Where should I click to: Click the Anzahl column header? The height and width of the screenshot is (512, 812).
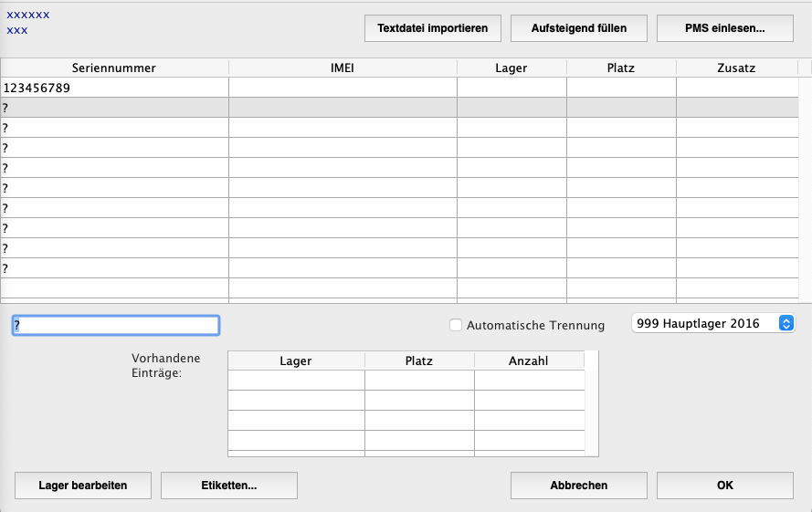[529, 360]
